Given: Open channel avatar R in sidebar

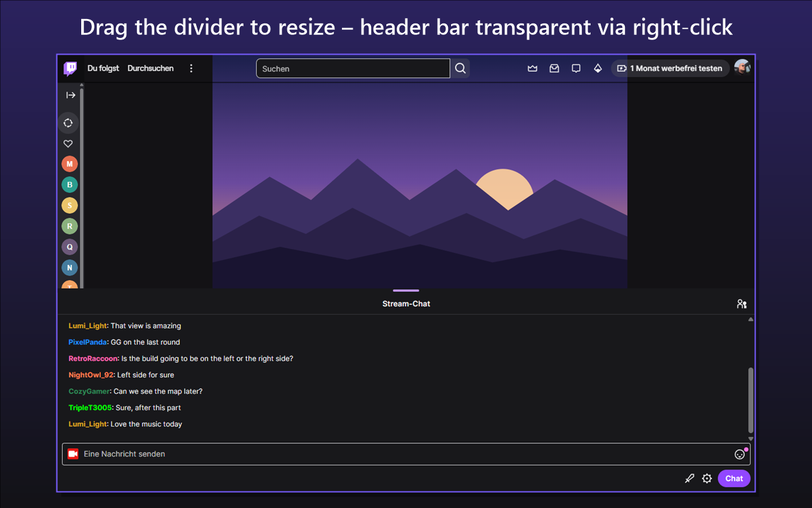Looking at the screenshot, I should (x=70, y=226).
